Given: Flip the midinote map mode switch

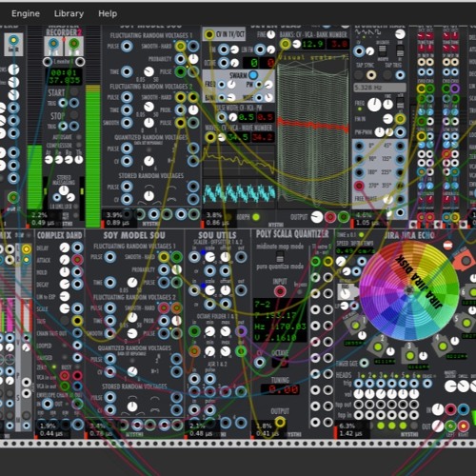Looking at the screenshot, I should pyautogui.click(x=280, y=256).
